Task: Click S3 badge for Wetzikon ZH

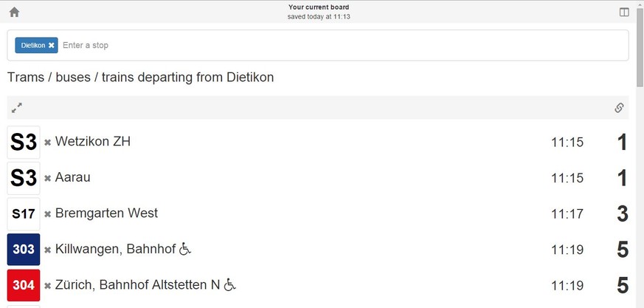Action: point(24,143)
